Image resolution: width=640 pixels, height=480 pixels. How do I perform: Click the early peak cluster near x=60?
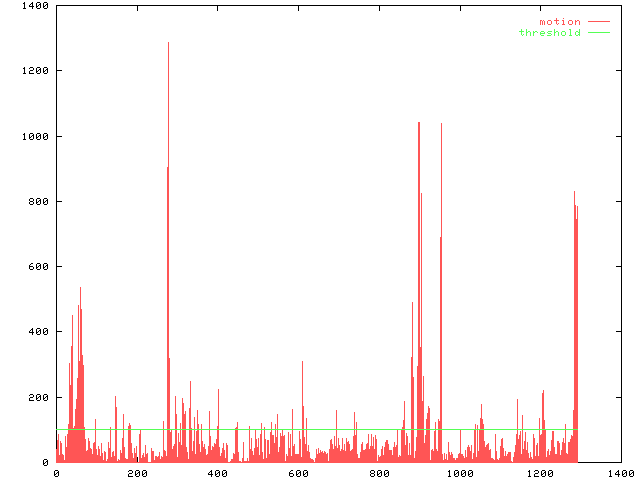(x=80, y=290)
